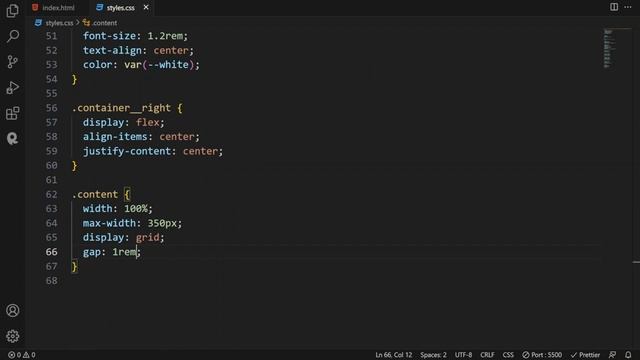
Task: Split the editor to the right
Action: (x=614, y=7)
